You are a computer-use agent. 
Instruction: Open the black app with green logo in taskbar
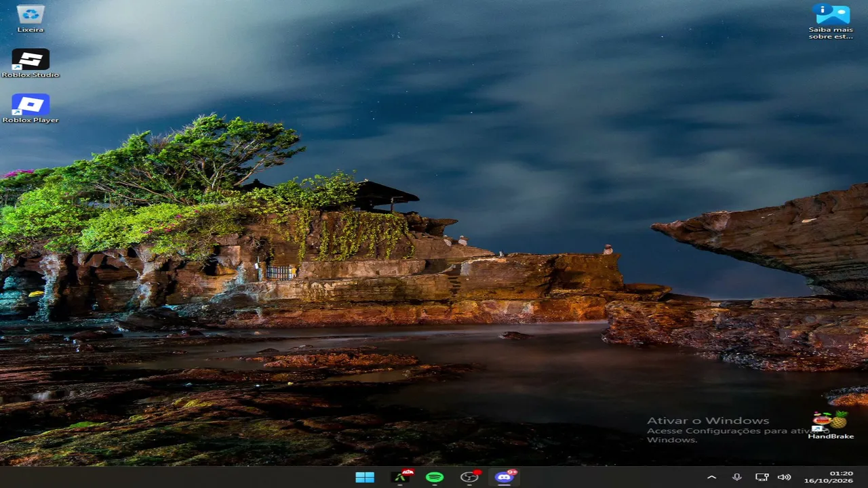(401, 477)
